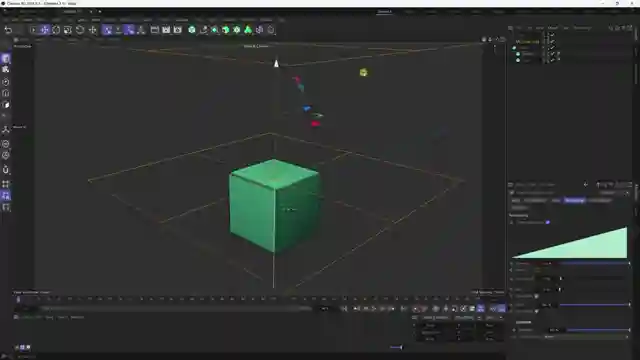Select the Spline Pen tool icon
Screen dimensions: 640x360
(203, 30)
